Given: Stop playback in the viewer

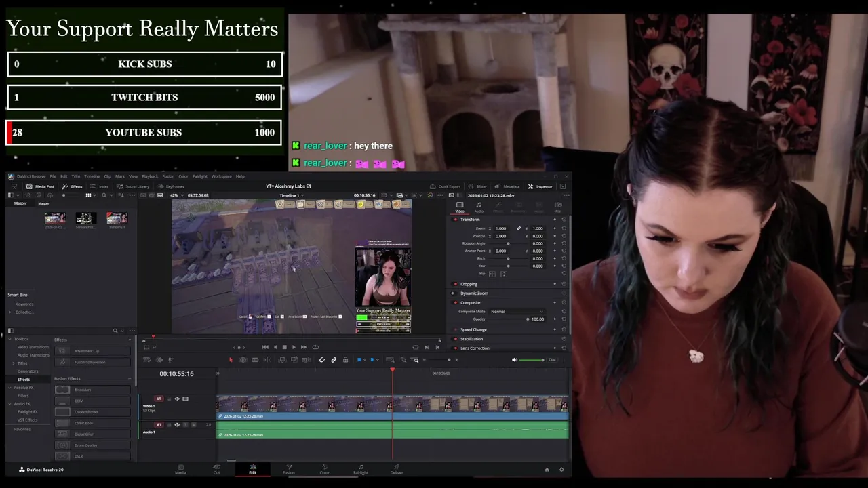Looking at the screenshot, I should pyautogui.click(x=284, y=347).
